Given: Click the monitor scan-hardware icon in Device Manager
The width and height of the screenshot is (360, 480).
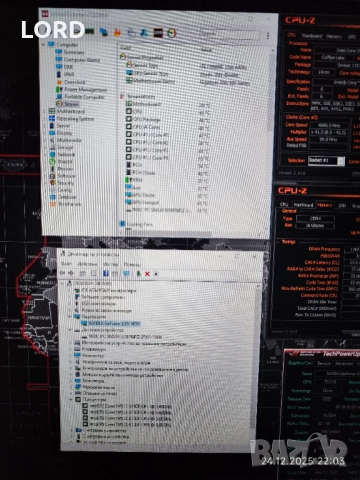Looking at the screenshot, I should coord(126,274).
